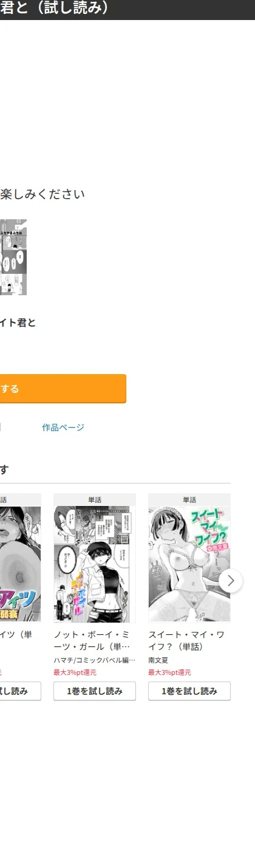Click 1巻を試し読み under ノット・ボーイ・ミーツ・ガール
255x868 pixels.
coord(95,691)
